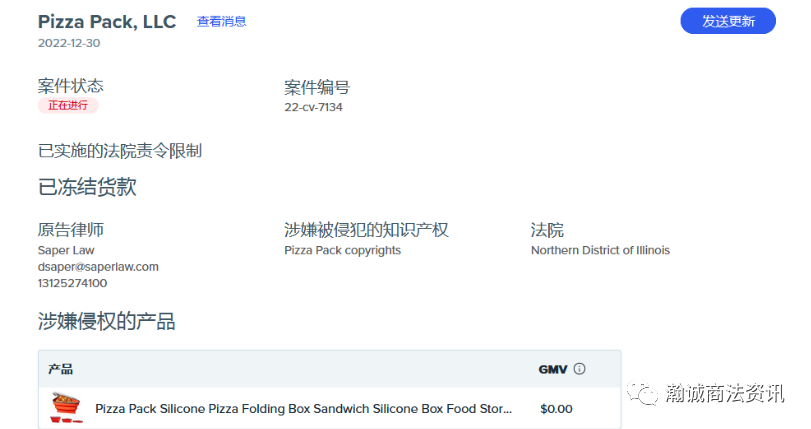Click the 瀚诚商法资讯 watermark text
811x429 pixels.
725,393
